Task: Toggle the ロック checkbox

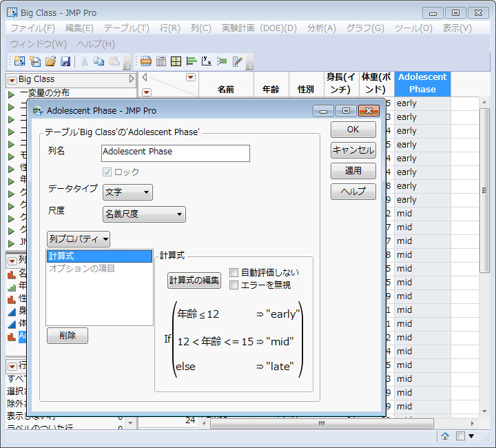Action: pos(107,172)
